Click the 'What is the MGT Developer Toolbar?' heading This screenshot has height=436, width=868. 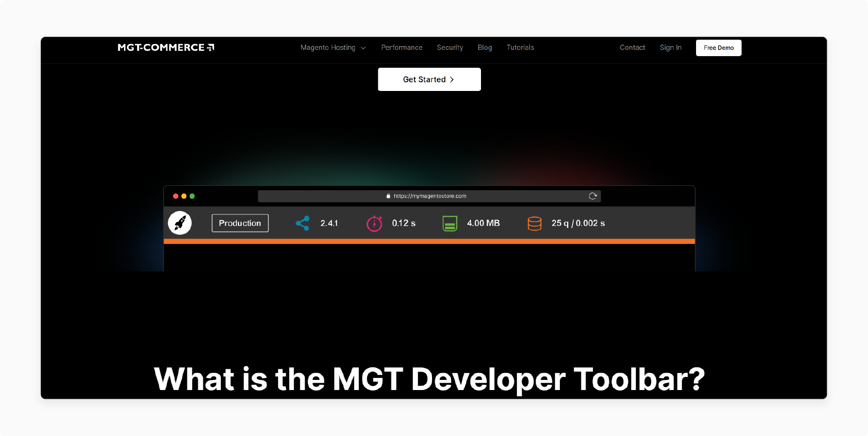429,379
